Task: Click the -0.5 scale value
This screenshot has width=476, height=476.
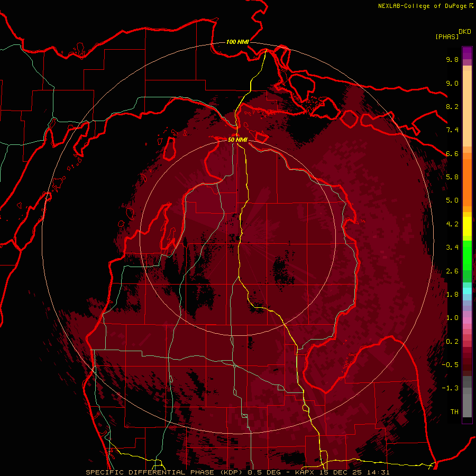Action: coord(450,365)
